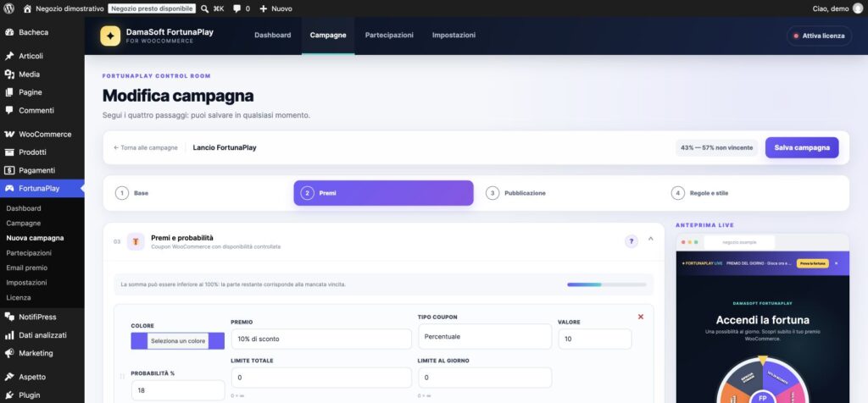
Task: Switch to the Impostazioni tab
Action: point(454,36)
